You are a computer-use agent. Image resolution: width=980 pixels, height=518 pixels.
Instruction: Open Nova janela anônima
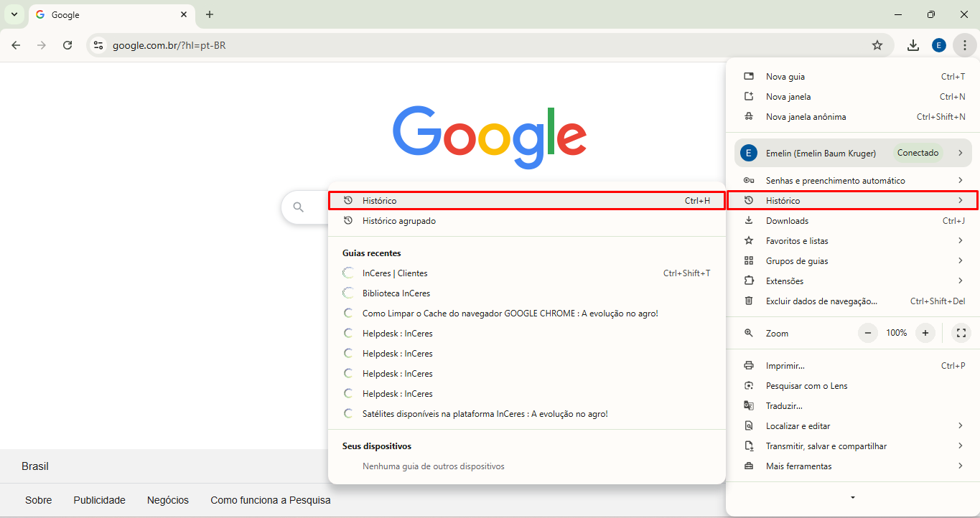pos(853,117)
